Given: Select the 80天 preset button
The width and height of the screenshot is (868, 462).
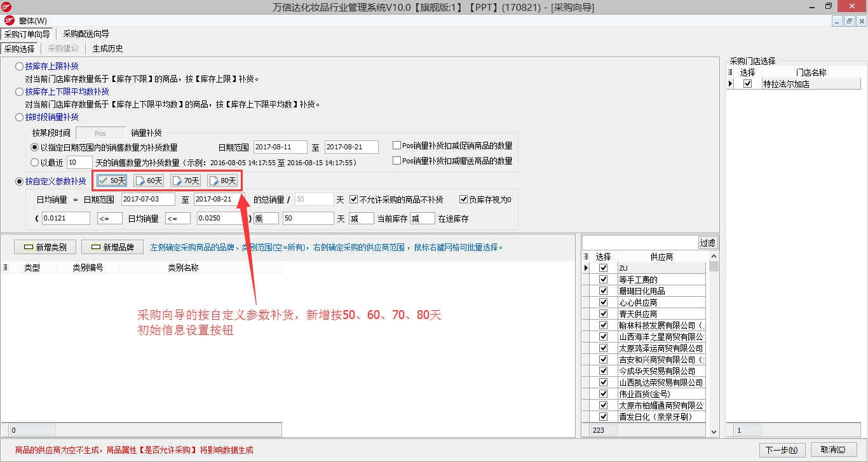Looking at the screenshot, I should [223, 181].
